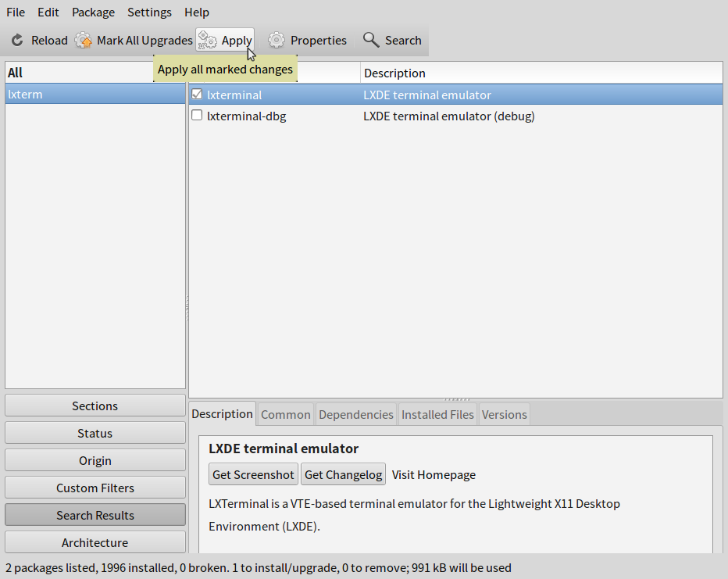The width and height of the screenshot is (728, 579).
Task: Select the lxterm search entry in list
Action: click(x=95, y=95)
